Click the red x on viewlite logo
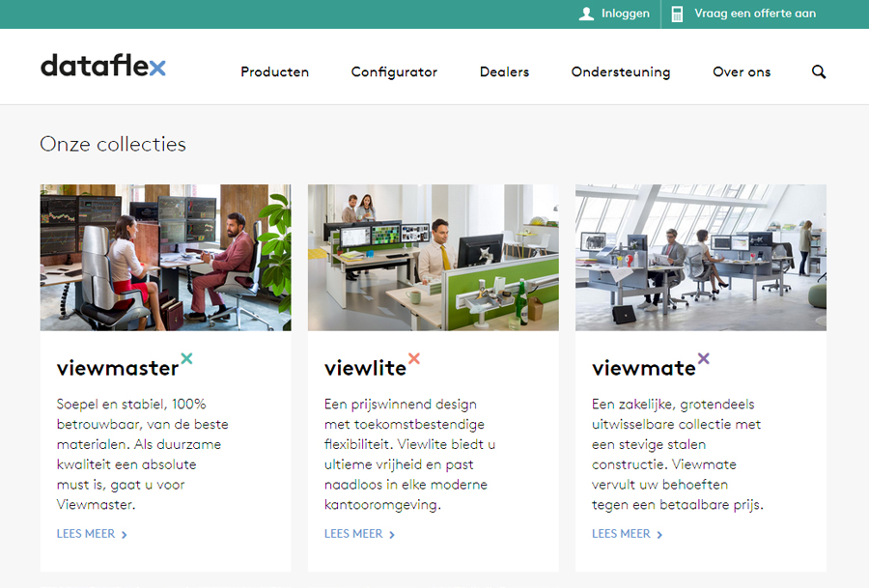869x588 pixels. click(414, 358)
